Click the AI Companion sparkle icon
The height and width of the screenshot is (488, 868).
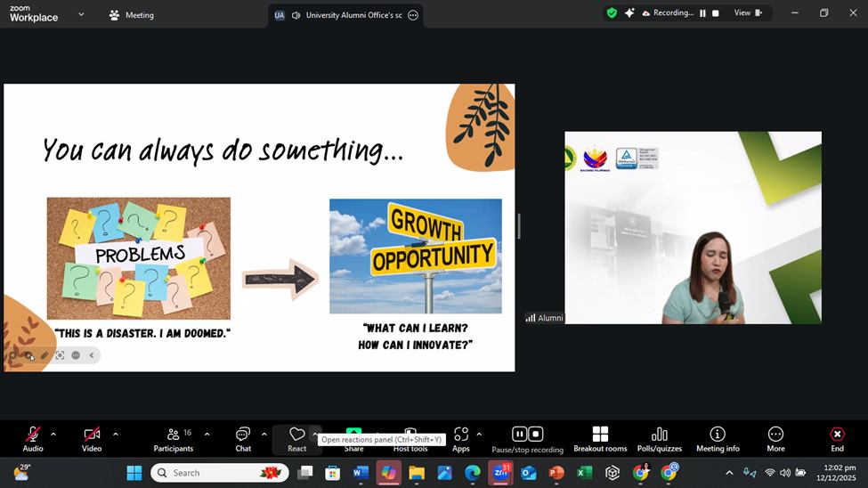629,13
